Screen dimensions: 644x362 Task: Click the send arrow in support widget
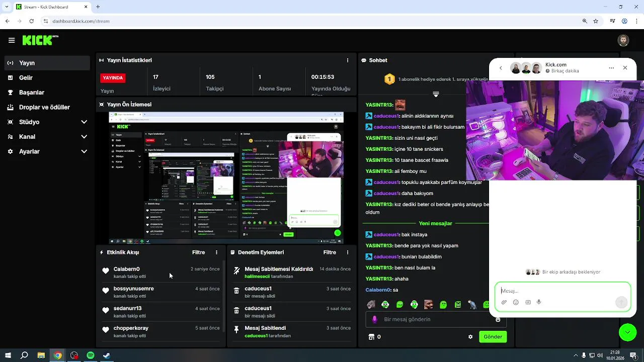[x=621, y=302]
